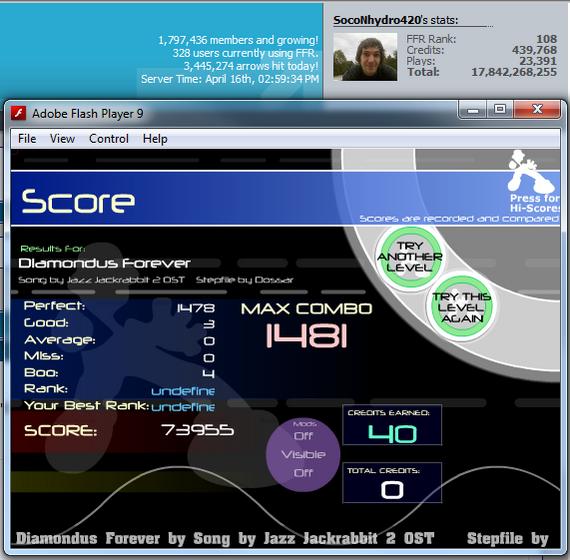Click the Press for Hi-Scores runner icon
The width and height of the screenshot is (570, 560).
coord(531,172)
